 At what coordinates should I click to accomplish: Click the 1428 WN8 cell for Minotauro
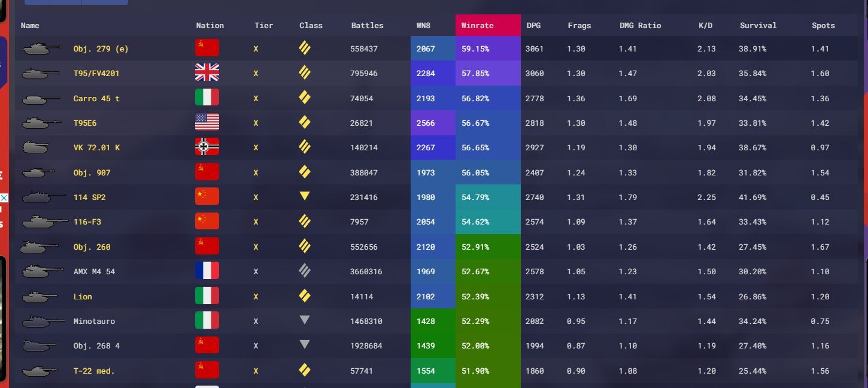[433, 321]
